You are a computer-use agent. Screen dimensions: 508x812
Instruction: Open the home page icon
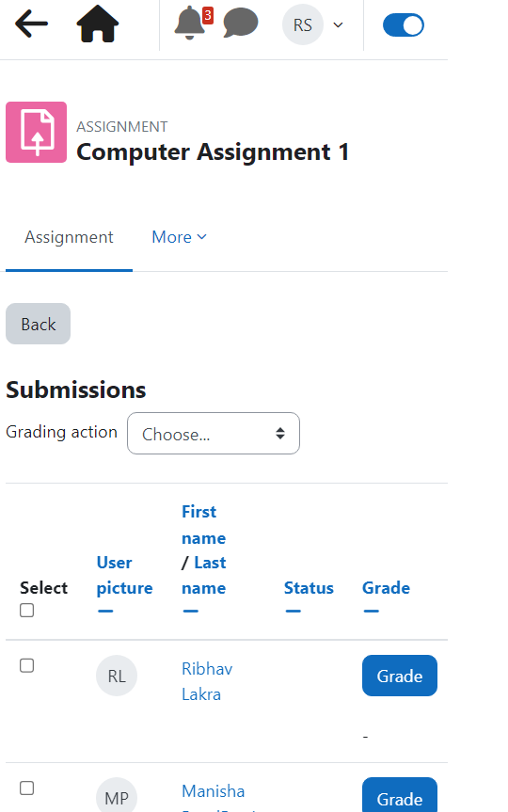(97, 24)
